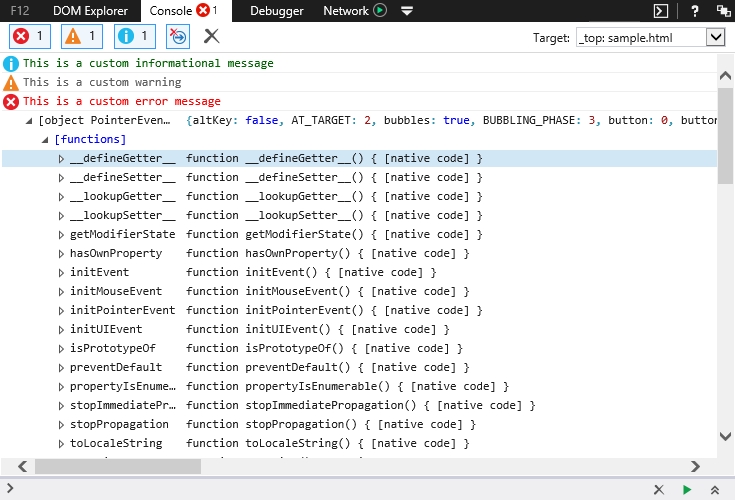Toggle the warning messages filter button
Viewport: 735px width, 500px height.
click(x=82, y=36)
